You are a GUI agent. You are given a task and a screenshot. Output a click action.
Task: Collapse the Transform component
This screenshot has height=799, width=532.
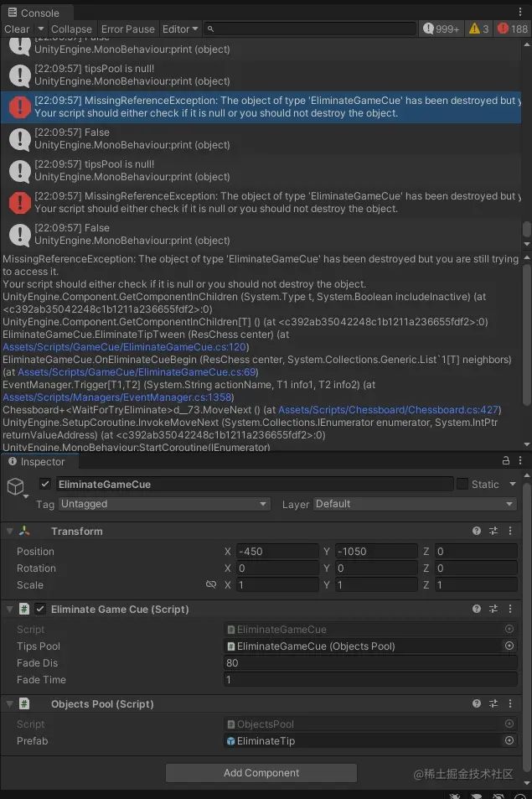point(9,531)
